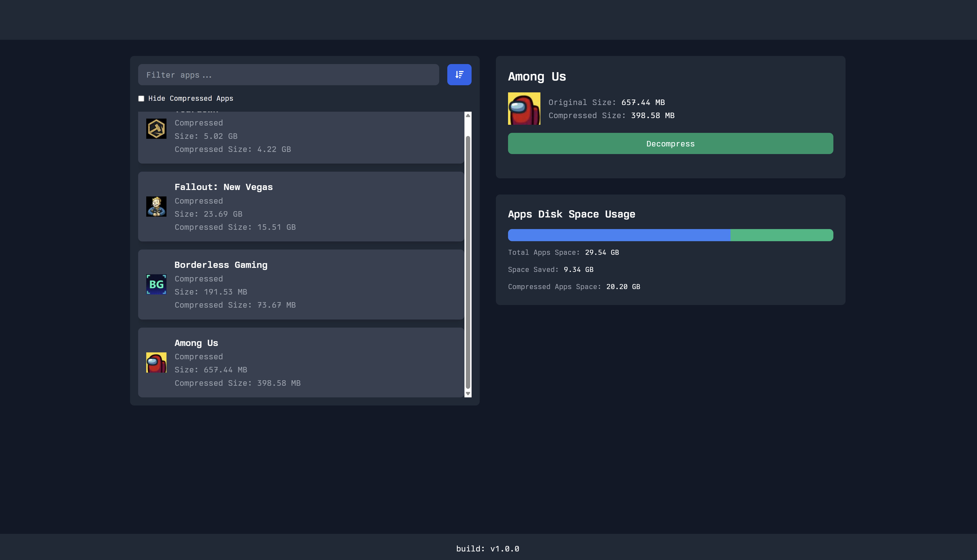Viewport: 977px width, 560px height.
Task: Select the Borderless Gaming list entry
Action: (x=301, y=284)
